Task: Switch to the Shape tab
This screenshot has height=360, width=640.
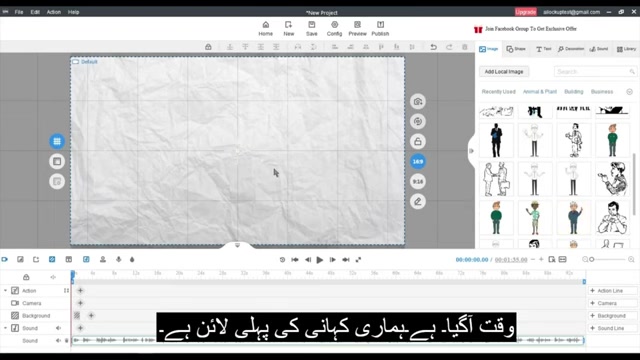Action: tap(516, 49)
